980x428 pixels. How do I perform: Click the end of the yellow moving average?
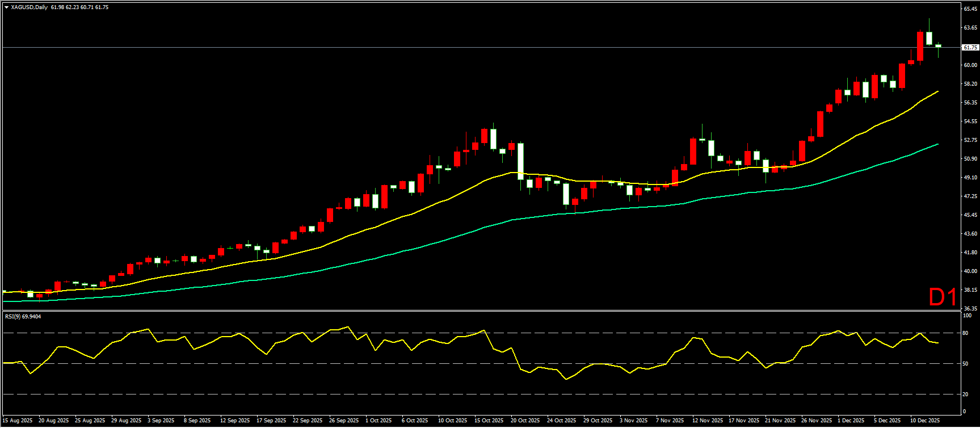(x=937, y=91)
